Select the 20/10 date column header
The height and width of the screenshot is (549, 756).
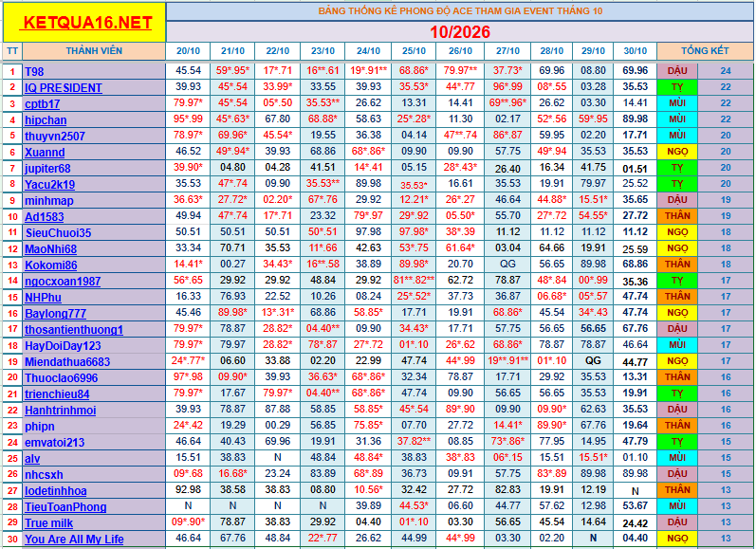point(188,51)
